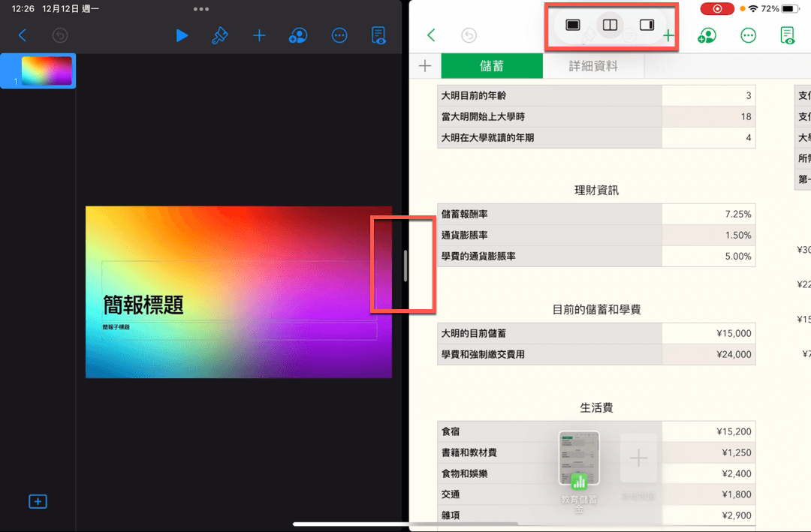
Task: Select Split View multitasking layout
Action: pyautogui.click(x=610, y=25)
